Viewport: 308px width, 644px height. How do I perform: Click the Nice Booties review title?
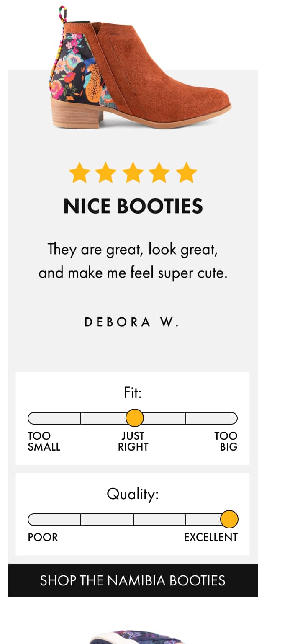(133, 206)
